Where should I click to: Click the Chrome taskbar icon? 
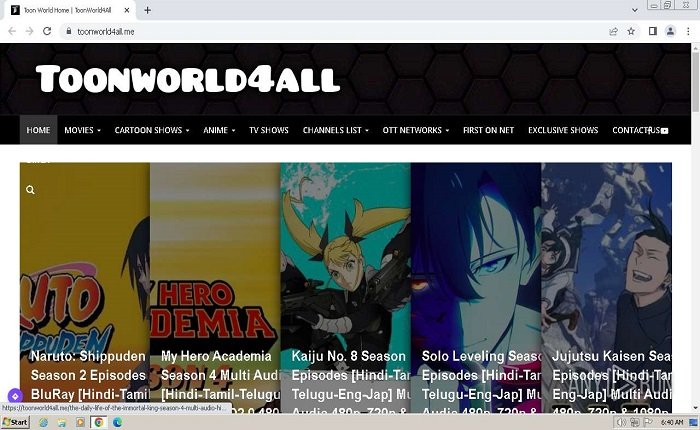tap(99, 422)
